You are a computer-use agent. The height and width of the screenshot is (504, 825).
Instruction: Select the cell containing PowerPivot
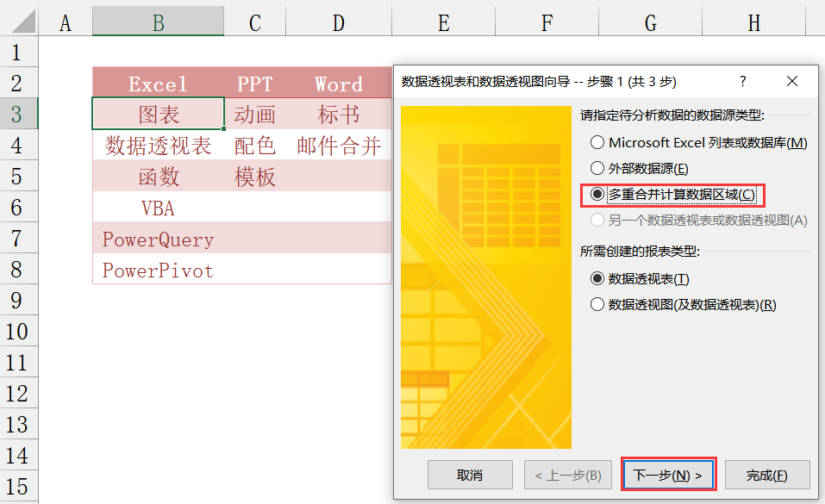(x=158, y=269)
